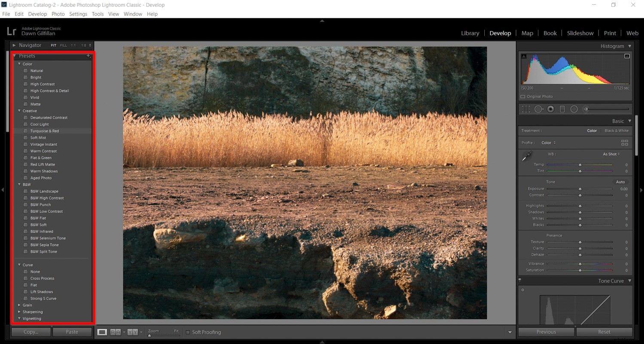
Task: Open the White Balance As Shot dropdown
Action: click(x=611, y=154)
